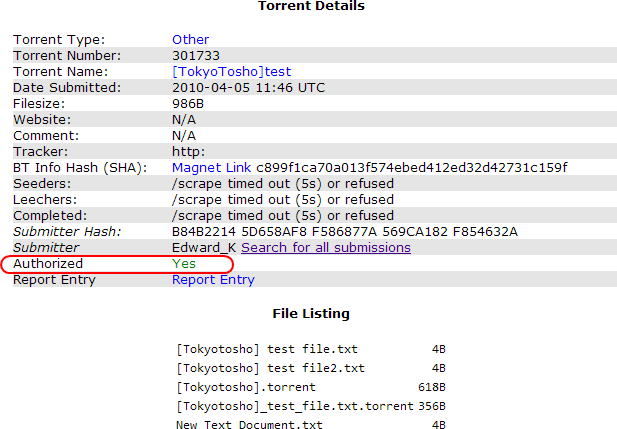Image resolution: width=617 pixels, height=429 pixels.
Task: Click the Magnet Link
Action: (212, 167)
